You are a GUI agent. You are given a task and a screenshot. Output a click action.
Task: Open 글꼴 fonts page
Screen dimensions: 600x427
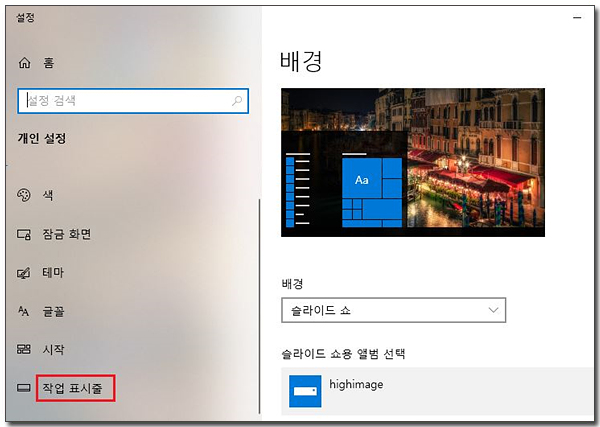pos(53,311)
